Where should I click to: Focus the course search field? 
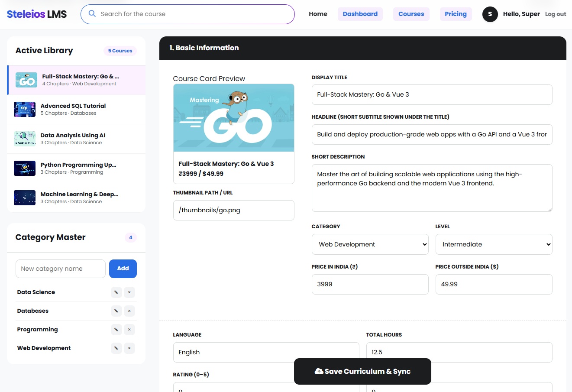pos(187,14)
